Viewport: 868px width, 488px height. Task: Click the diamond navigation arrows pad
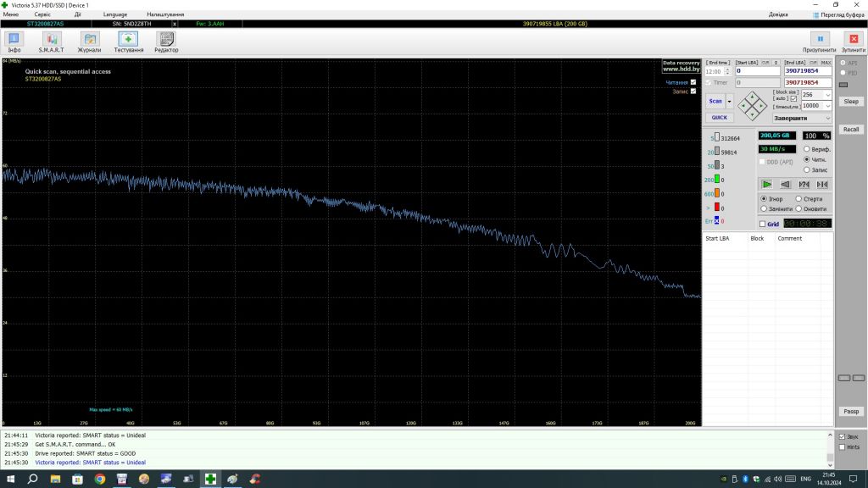point(753,106)
